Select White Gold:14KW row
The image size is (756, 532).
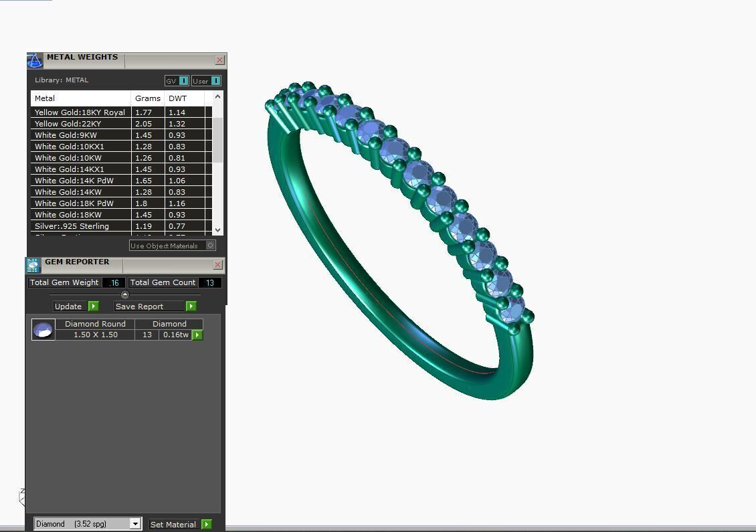point(122,192)
